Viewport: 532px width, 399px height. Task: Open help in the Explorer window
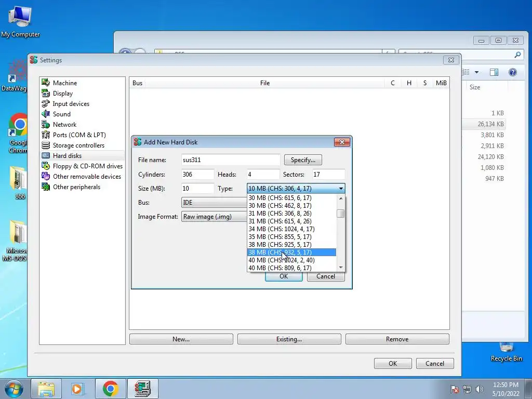pos(513,72)
